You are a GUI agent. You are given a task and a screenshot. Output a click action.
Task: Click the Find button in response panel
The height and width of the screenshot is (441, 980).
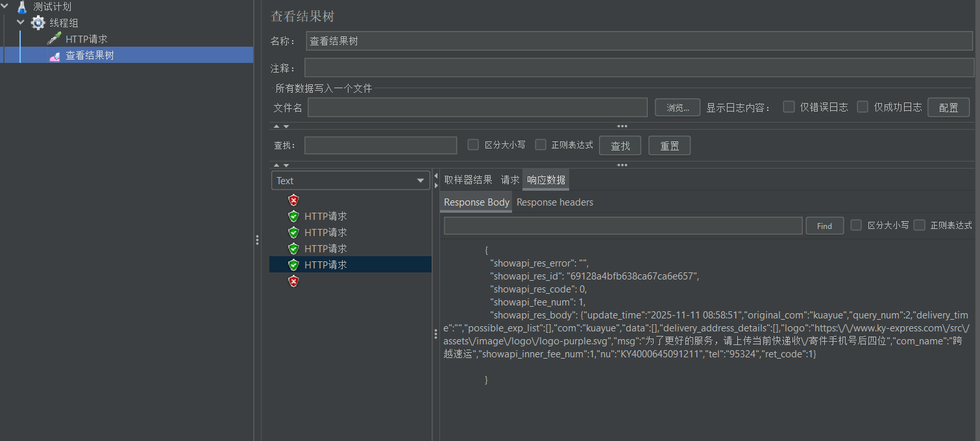[x=824, y=226]
